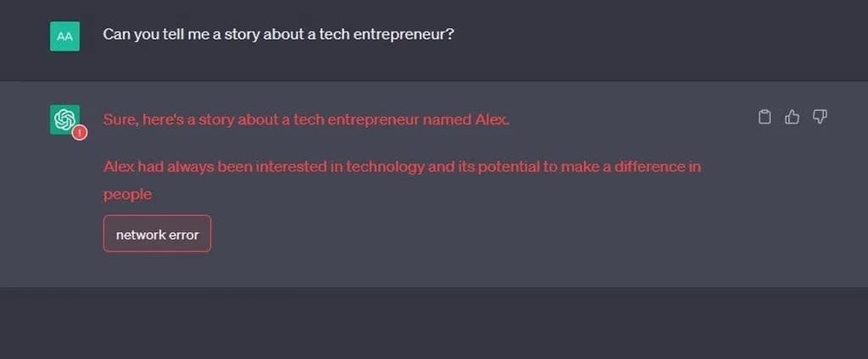868x359 pixels.
Task: Click the user's question about a tech entrepreneur
Action: (283, 36)
